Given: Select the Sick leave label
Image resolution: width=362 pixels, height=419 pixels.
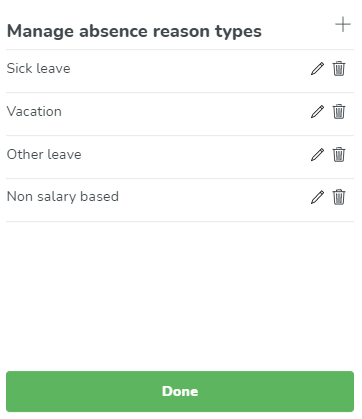Looking at the screenshot, I should pos(39,68).
